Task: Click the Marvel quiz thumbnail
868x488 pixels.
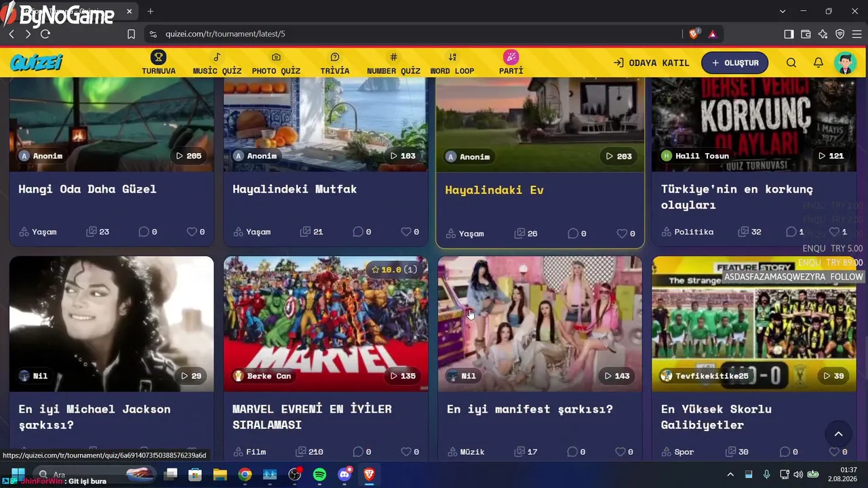Action: pyautogui.click(x=325, y=324)
